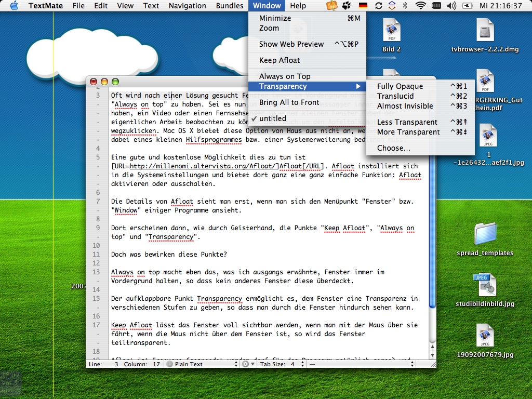
Task: Open the symbol list dropdown in status bar
Action: (361, 364)
